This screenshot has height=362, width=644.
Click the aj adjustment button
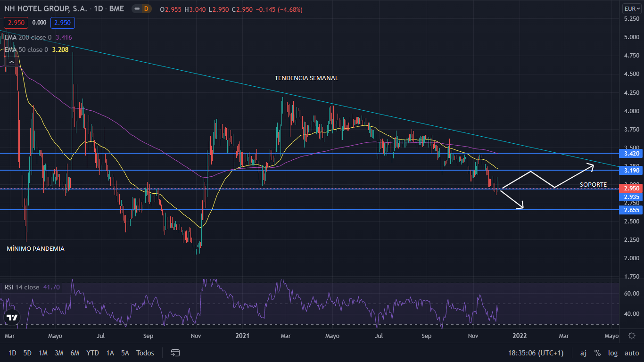coord(583,353)
